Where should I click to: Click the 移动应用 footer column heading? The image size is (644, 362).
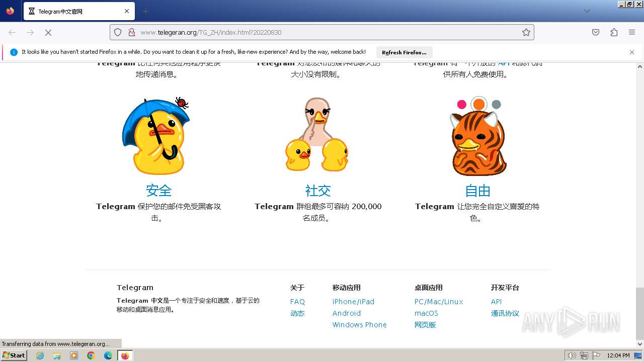(346, 288)
